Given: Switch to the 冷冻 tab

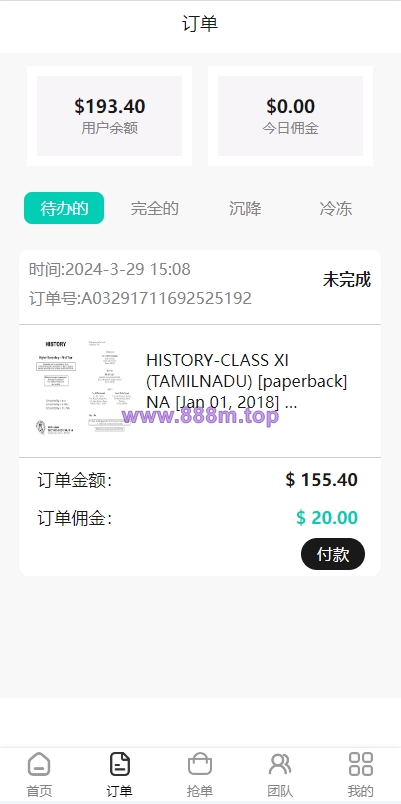Looking at the screenshot, I should [336, 208].
